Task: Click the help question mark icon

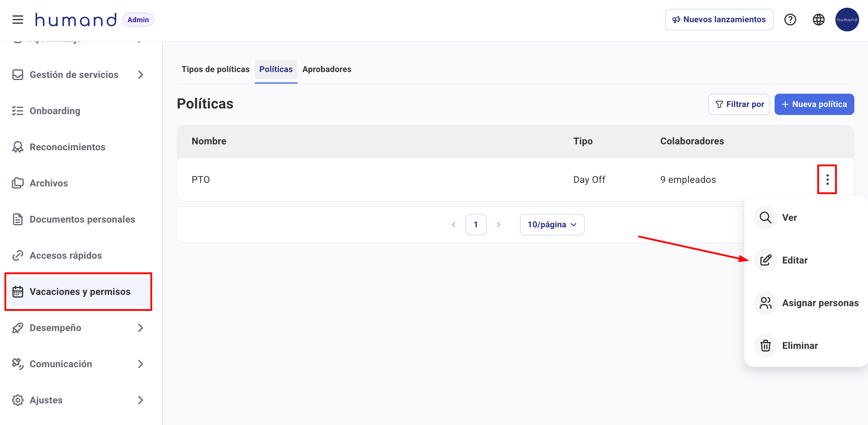Action: tap(790, 20)
